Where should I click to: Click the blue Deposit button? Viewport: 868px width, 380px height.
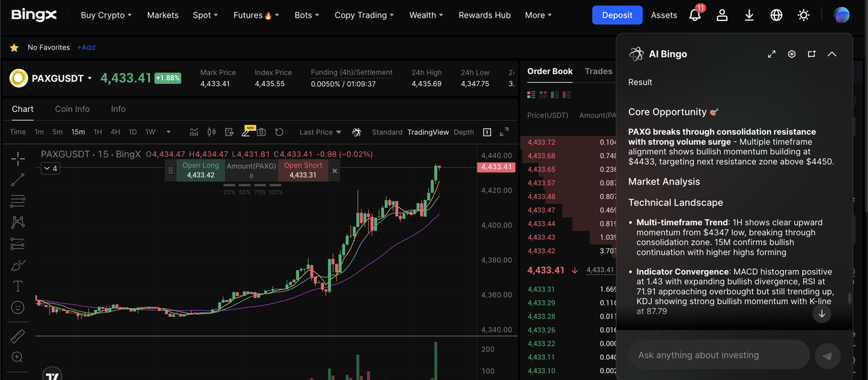[x=617, y=15]
